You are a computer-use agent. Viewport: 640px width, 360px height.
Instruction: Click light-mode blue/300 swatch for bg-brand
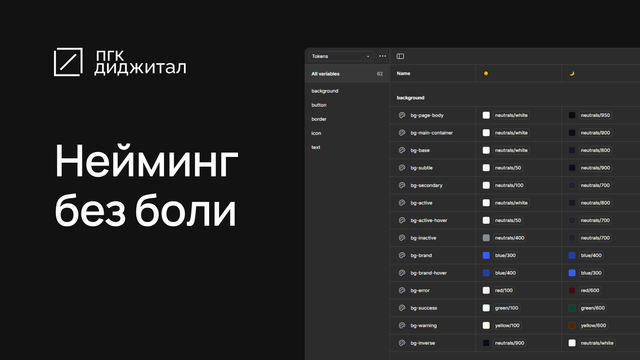pyautogui.click(x=486, y=256)
